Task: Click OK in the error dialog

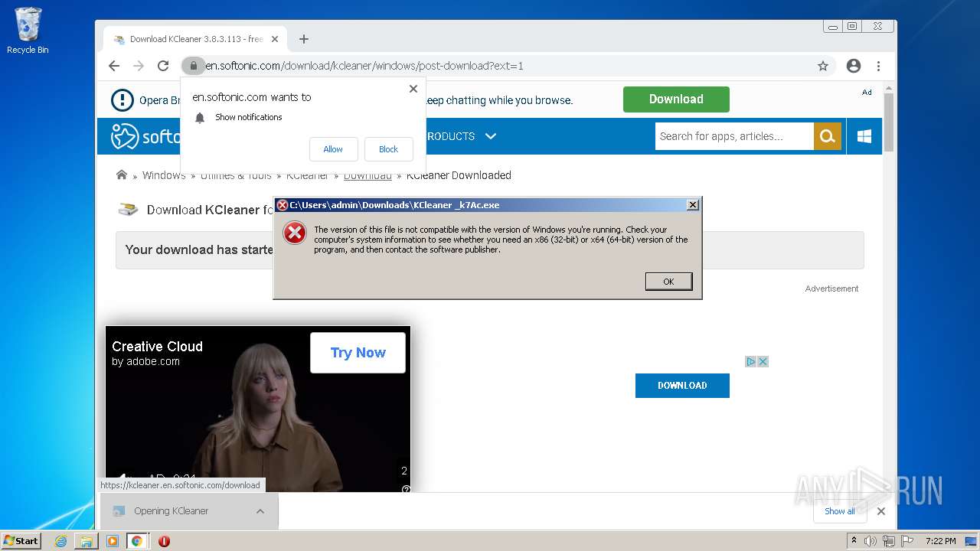Action: 668,282
